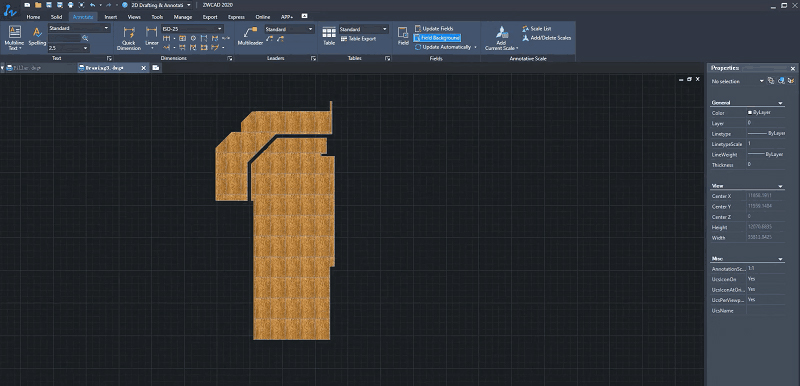
Task: Close the Drawing3.dwg document tab
Action: (143, 68)
